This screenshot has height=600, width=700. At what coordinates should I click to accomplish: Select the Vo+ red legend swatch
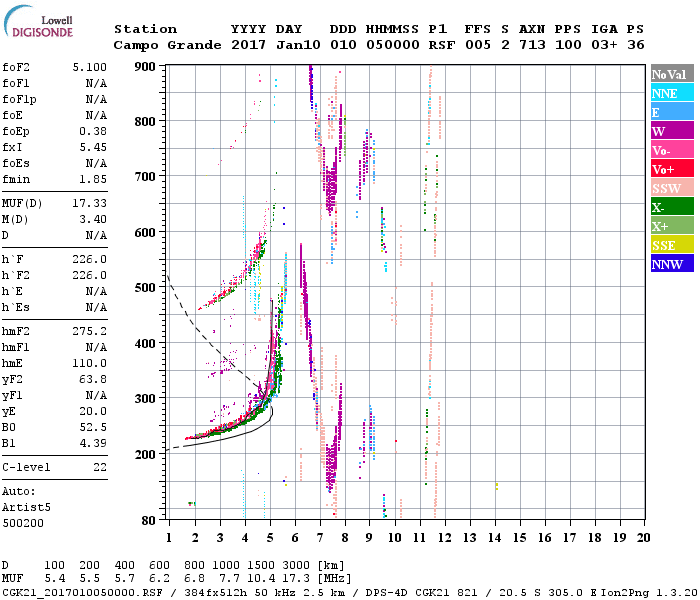click(x=672, y=169)
